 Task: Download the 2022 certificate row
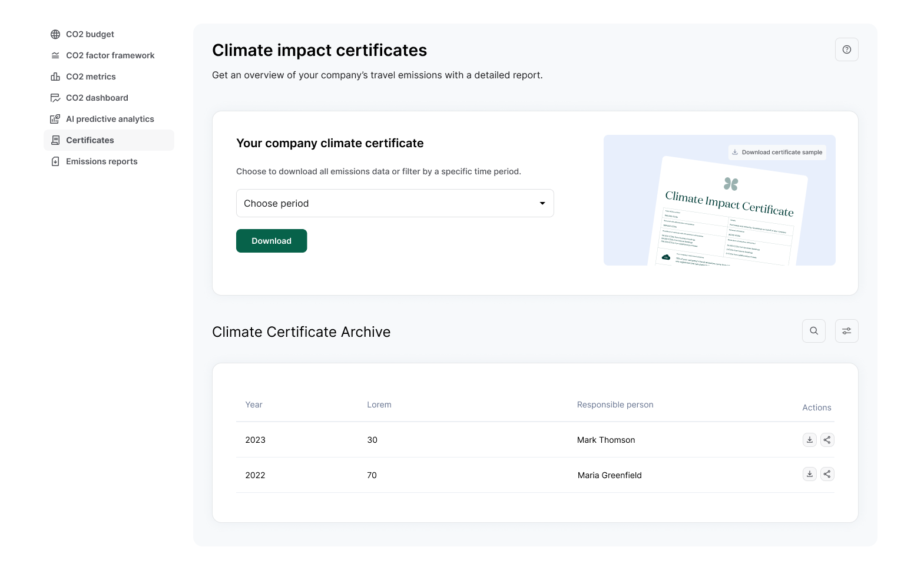click(x=810, y=474)
